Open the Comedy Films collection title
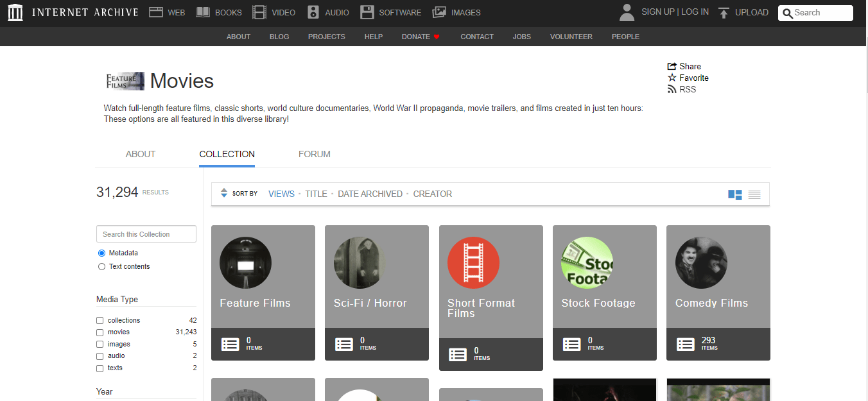This screenshot has width=868, height=401. pos(711,303)
